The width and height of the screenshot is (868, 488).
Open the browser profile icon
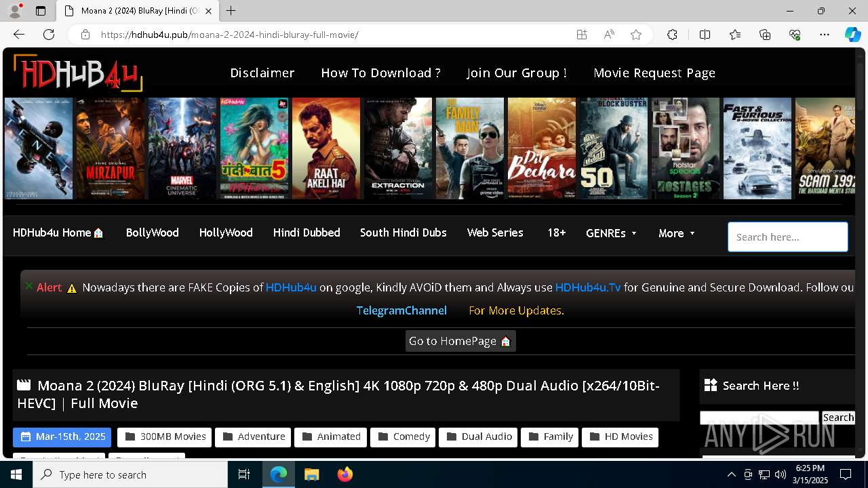[16, 11]
